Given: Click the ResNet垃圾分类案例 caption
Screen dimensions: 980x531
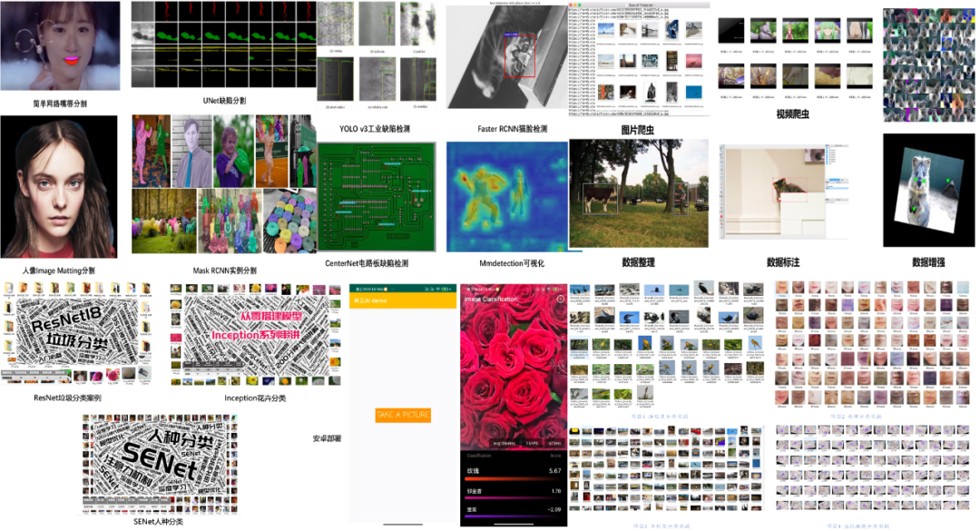Looking at the screenshot, I should click(x=67, y=398).
